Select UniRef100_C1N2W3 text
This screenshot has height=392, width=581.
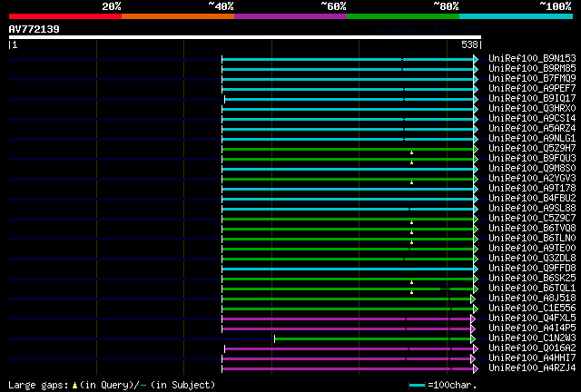pos(532,338)
